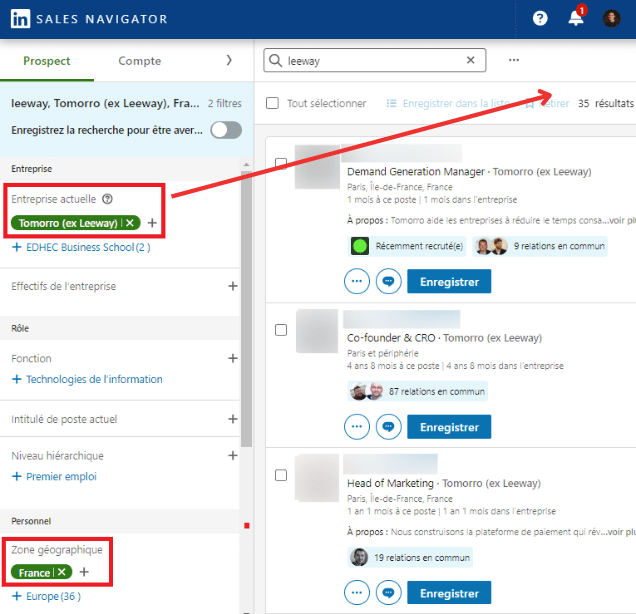Add another company with plus beside Tomorro chip
This screenshot has width=636, height=614.
coord(152,223)
